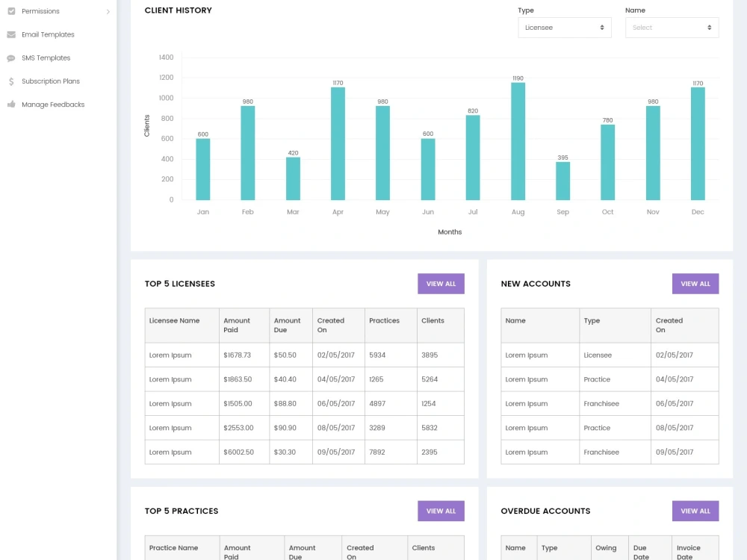
Task: Click clients value 5264
Action: point(430,379)
